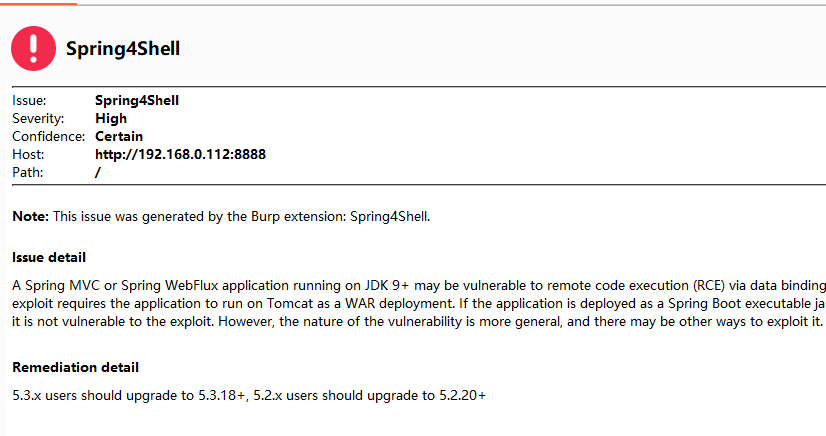Click the host URL http://192.168.0.112:8888
The height and width of the screenshot is (436, 826).
[180, 154]
